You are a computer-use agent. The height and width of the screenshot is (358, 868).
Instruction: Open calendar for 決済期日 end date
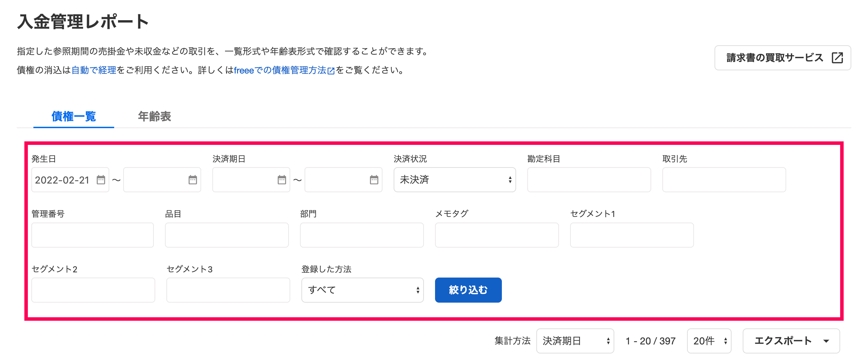tap(374, 180)
